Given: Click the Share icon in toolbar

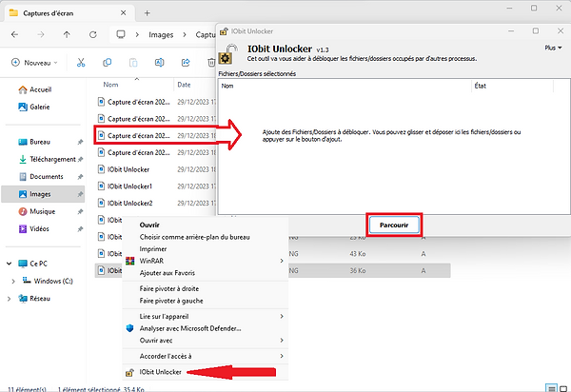Looking at the screenshot, I should (186, 63).
